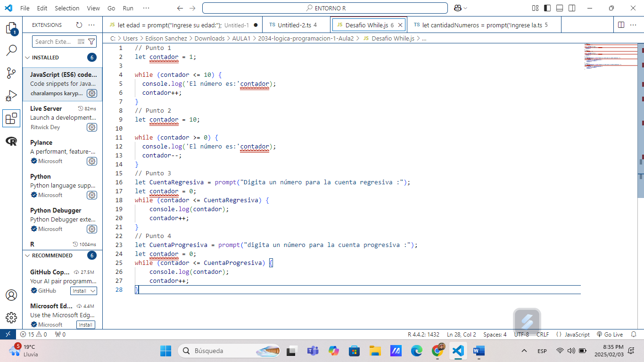Change CRLF end of line sequence
The height and width of the screenshot is (362, 644).
[x=543, y=334]
